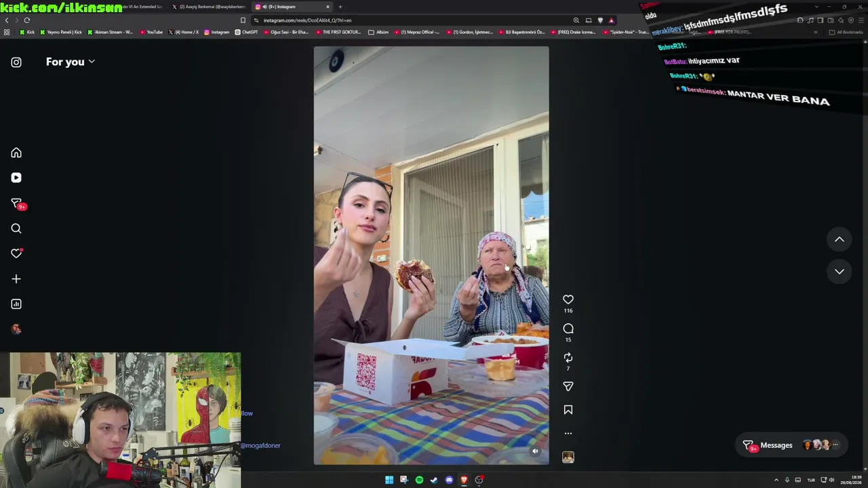868x488 pixels.
Task: Open Steam from the taskbar
Action: coord(434,480)
